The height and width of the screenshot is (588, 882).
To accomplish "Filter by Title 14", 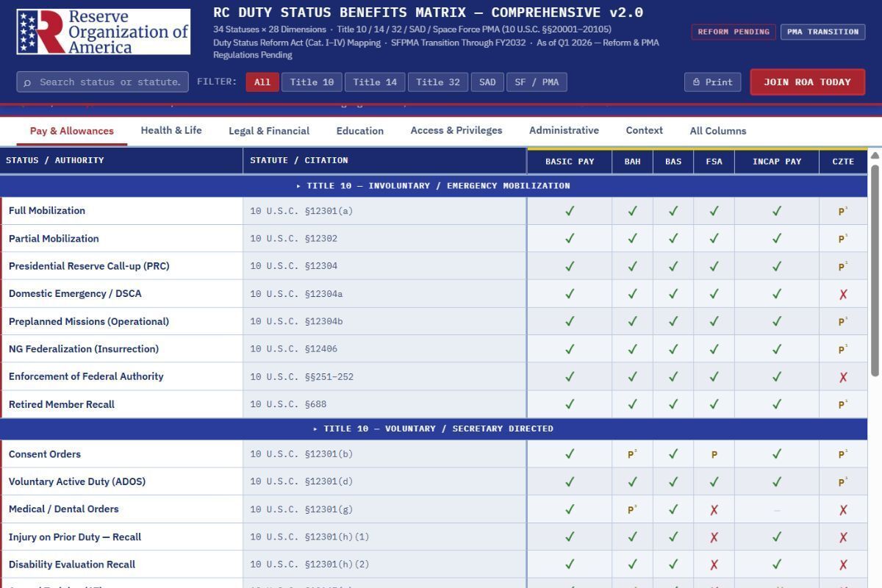I will tap(375, 82).
